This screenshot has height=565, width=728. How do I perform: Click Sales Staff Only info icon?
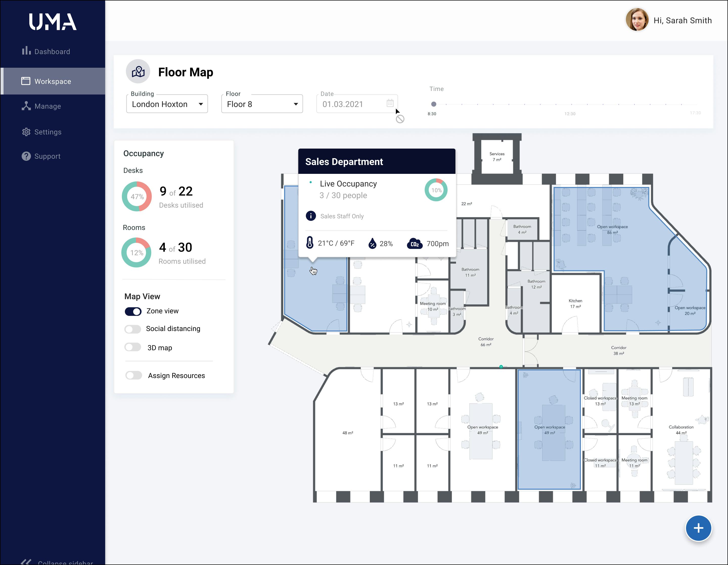pos(311,216)
